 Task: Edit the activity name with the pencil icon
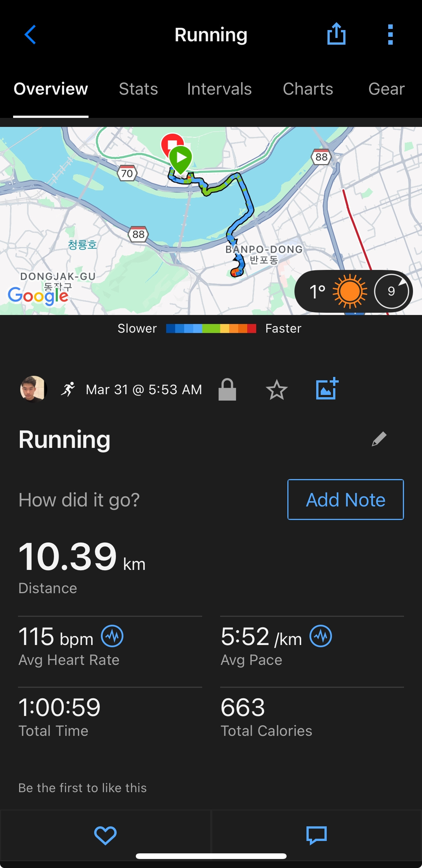pos(379,439)
